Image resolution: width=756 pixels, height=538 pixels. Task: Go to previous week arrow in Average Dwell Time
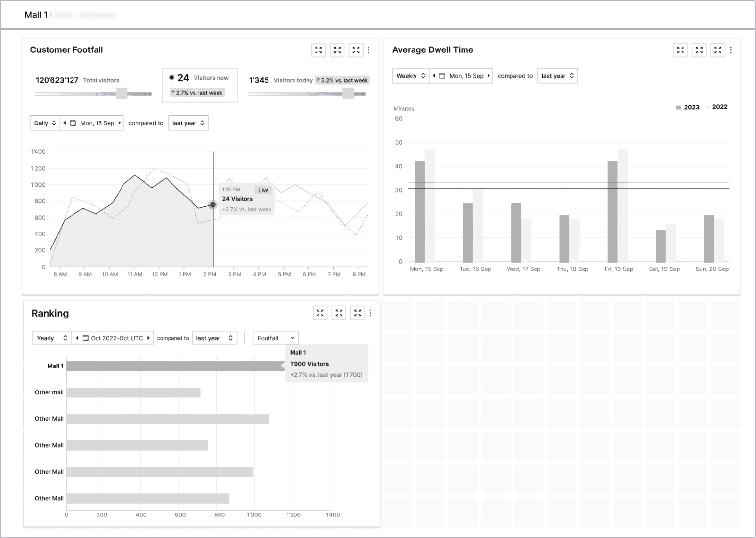coord(434,76)
